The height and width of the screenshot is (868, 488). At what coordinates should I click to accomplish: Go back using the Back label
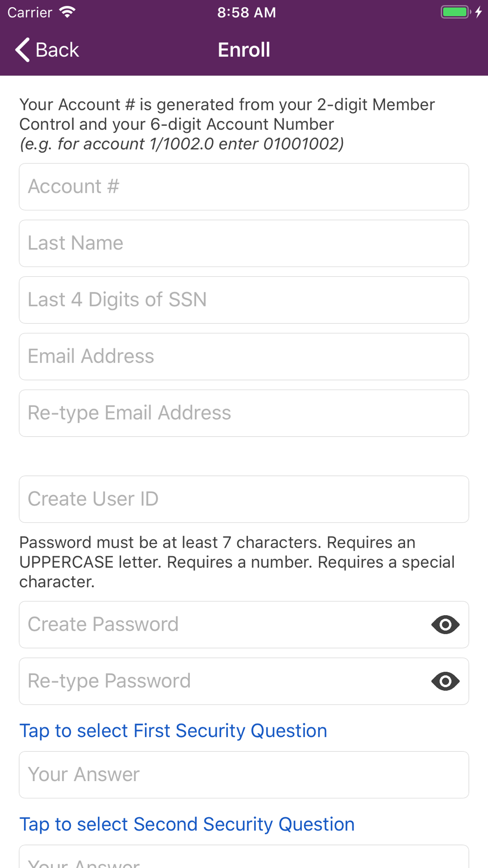[x=57, y=50]
